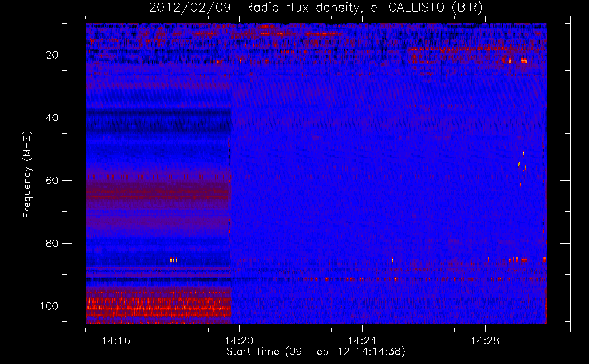Click the 20 MHz frequency tick label
This screenshot has height=364, width=589.
coord(52,55)
